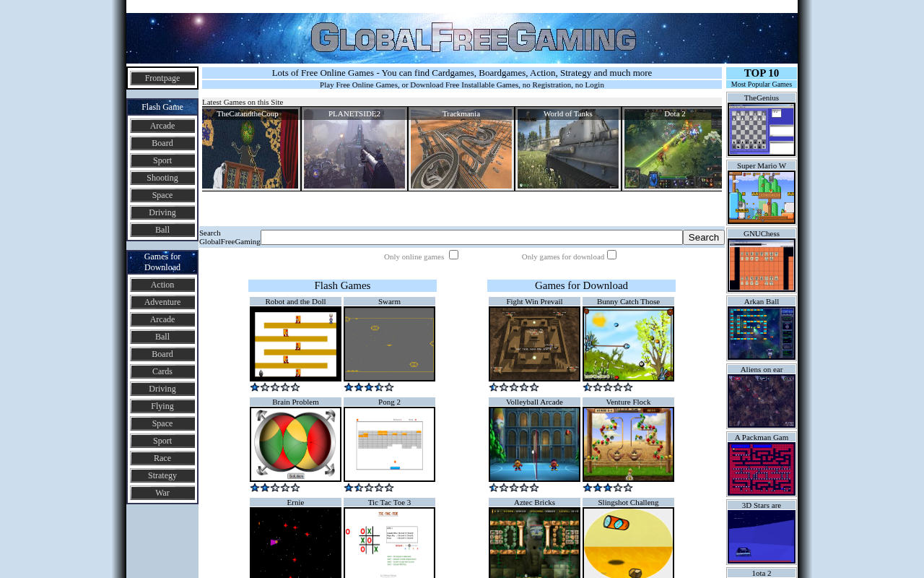Click the Volleyball Arcade title link
Image resolution: width=924 pixels, height=578 pixels.
(534, 402)
